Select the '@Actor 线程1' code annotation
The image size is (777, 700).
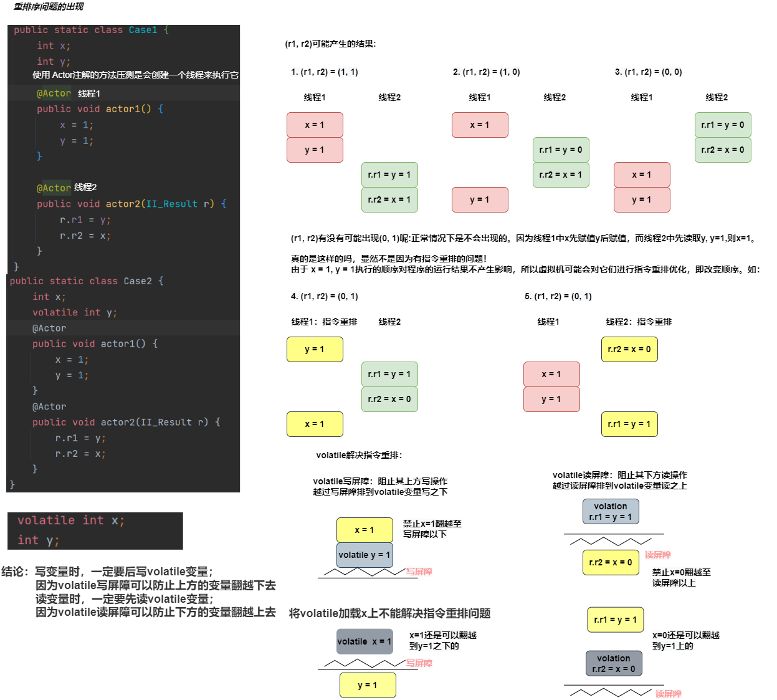pyautogui.click(x=69, y=93)
